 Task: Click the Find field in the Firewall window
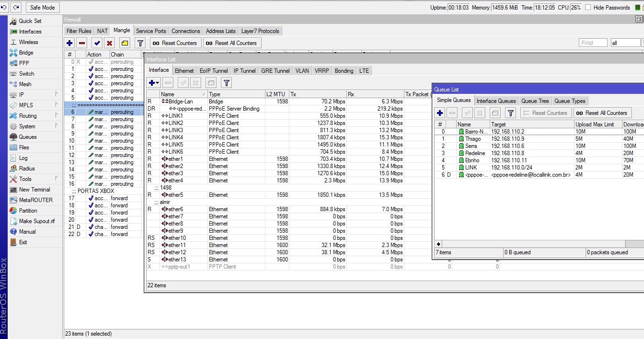(x=593, y=43)
